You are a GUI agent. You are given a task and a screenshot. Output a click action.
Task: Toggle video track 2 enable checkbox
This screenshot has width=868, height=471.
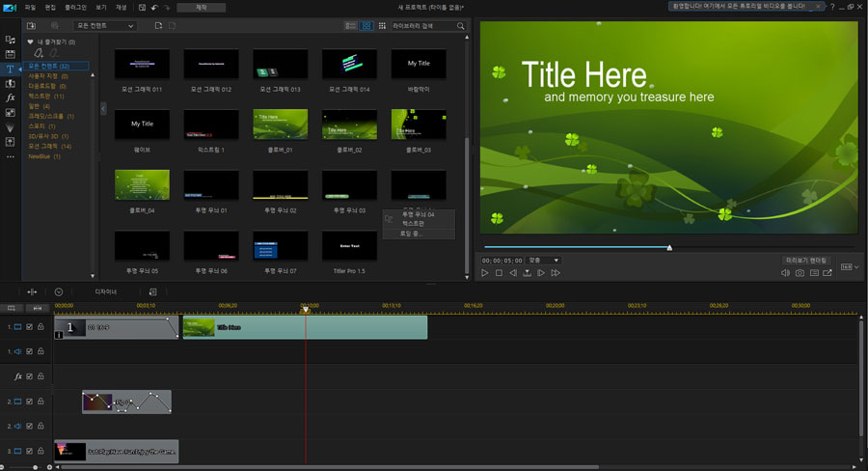coord(29,402)
